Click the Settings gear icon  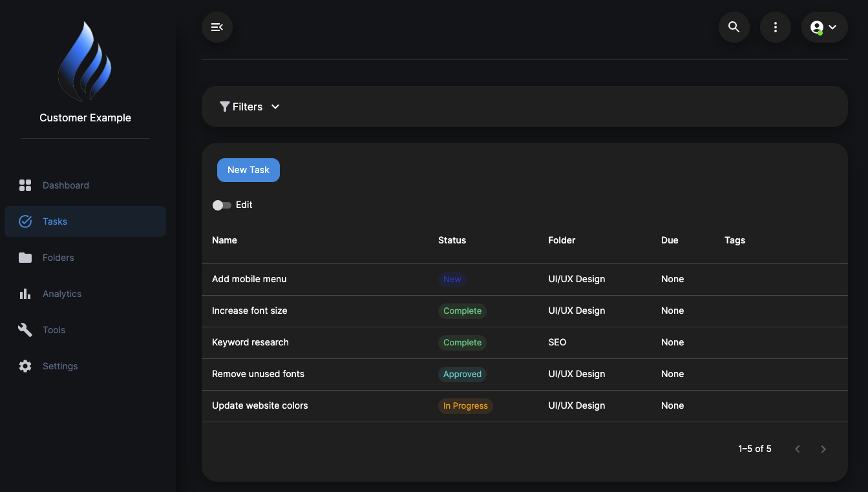25,366
